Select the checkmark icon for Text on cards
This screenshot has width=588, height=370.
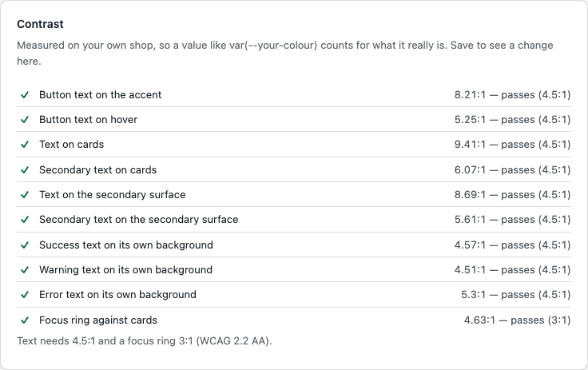click(25, 145)
